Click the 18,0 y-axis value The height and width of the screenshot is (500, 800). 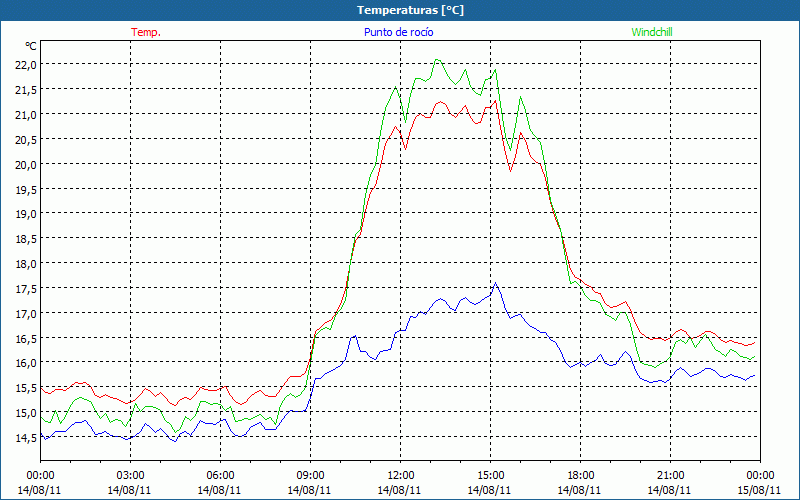[27, 264]
